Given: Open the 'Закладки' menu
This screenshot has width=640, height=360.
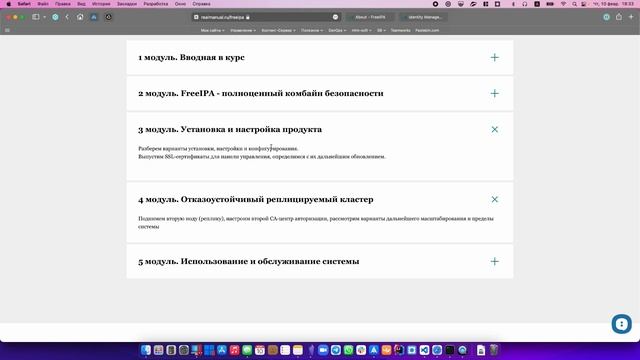Looking at the screenshot, I should pos(127,4).
